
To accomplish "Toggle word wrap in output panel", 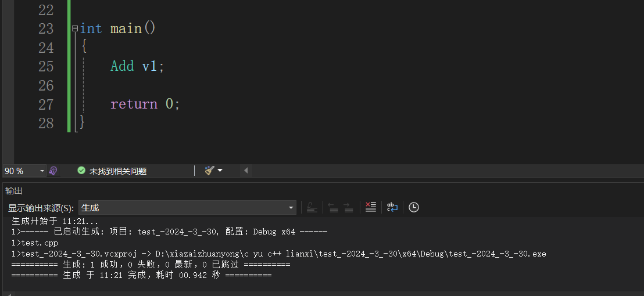I will pos(392,207).
